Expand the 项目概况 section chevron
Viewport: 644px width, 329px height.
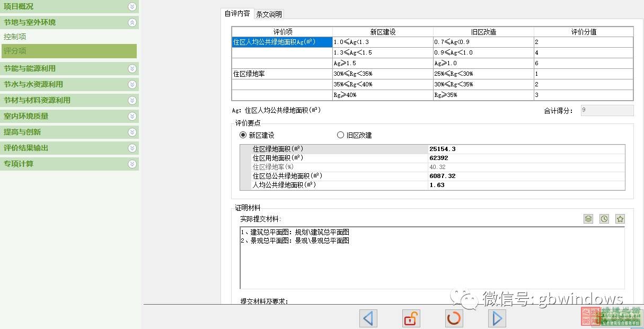point(132,7)
